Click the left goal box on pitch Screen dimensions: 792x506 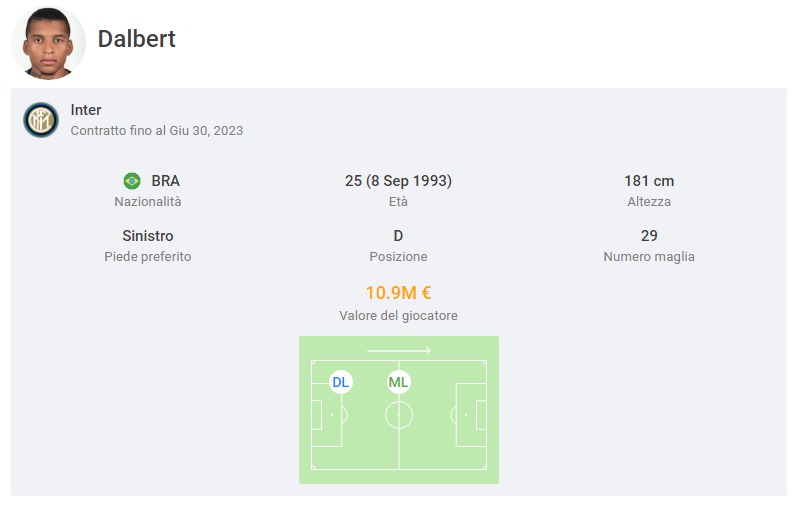[x=317, y=415]
